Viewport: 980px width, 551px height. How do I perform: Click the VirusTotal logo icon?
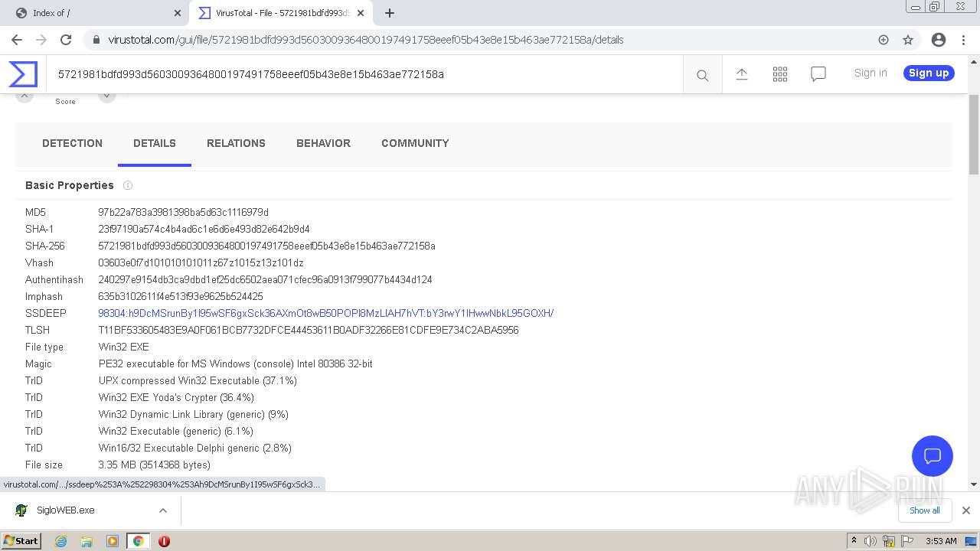pyautogui.click(x=23, y=74)
